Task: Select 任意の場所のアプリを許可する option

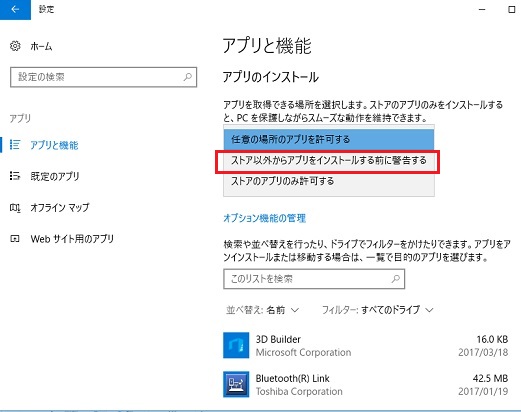Action: (x=329, y=139)
